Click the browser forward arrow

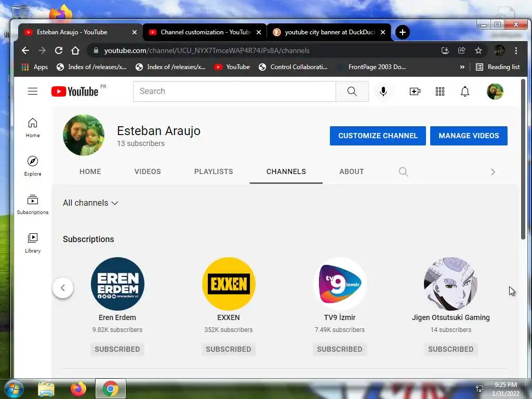[42, 50]
